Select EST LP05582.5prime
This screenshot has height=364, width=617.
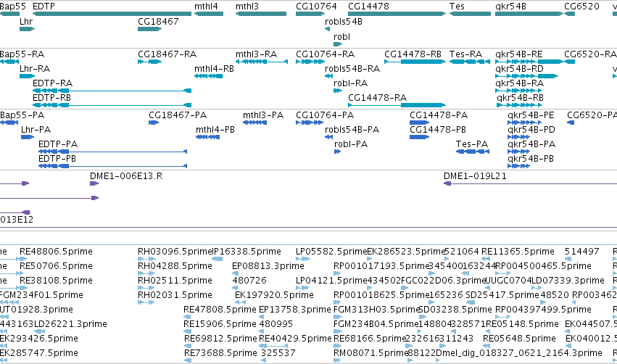coord(303,259)
